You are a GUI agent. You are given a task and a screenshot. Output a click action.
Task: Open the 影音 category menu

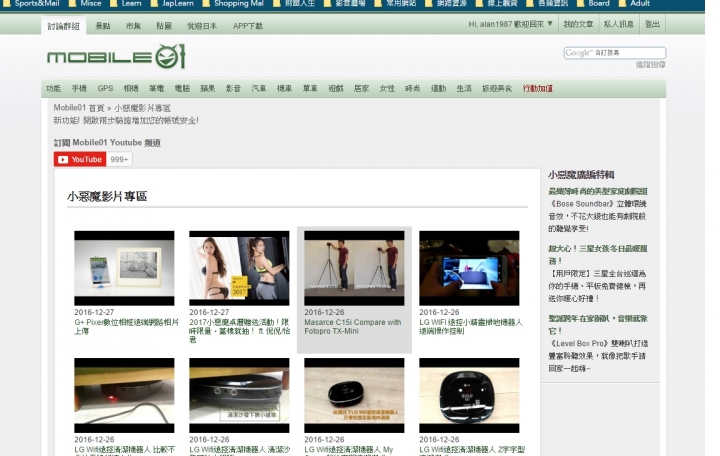coord(233,88)
